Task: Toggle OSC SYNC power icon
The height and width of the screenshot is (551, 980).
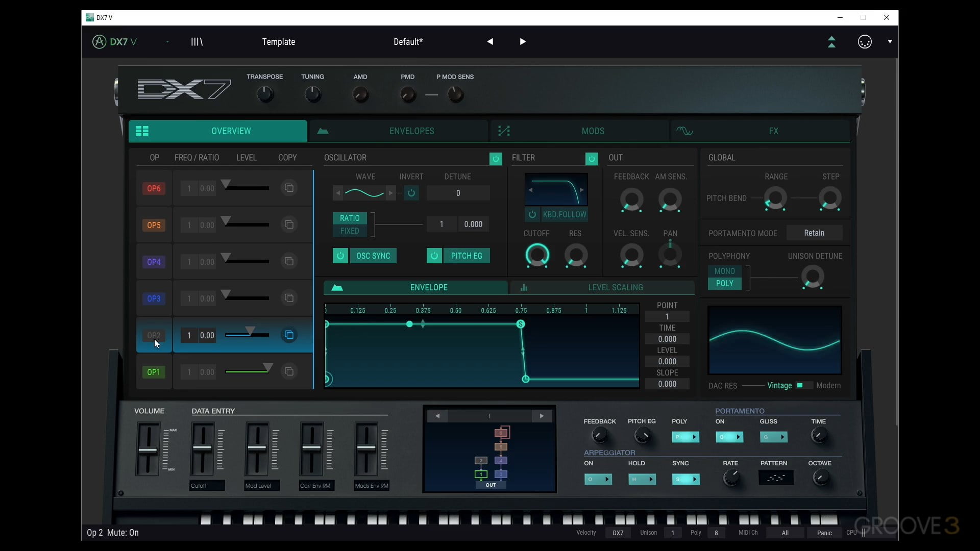Action: [x=340, y=256]
